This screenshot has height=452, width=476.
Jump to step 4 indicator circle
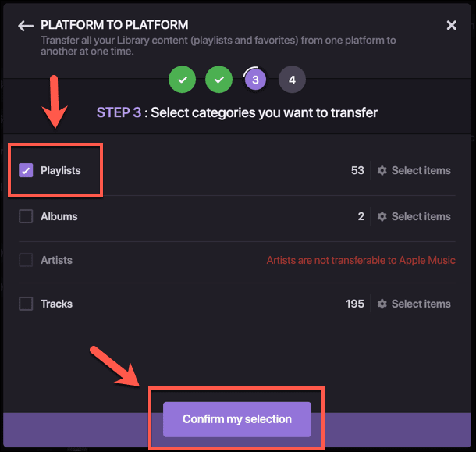pos(292,79)
